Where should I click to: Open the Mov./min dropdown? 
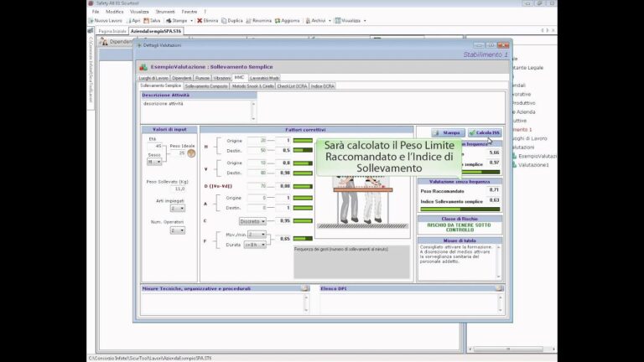coord(257,235)
